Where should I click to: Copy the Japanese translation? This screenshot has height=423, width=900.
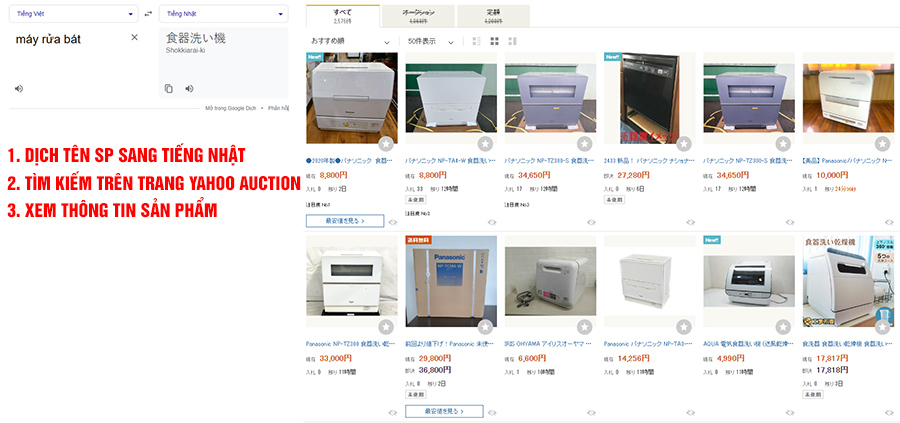point(169,88)
